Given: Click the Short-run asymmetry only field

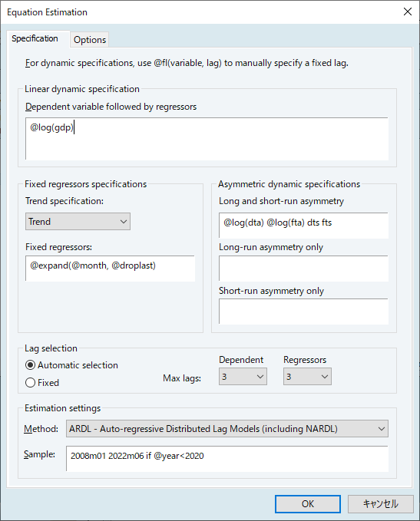Looking at the screenshot, I should pos(303,312).
